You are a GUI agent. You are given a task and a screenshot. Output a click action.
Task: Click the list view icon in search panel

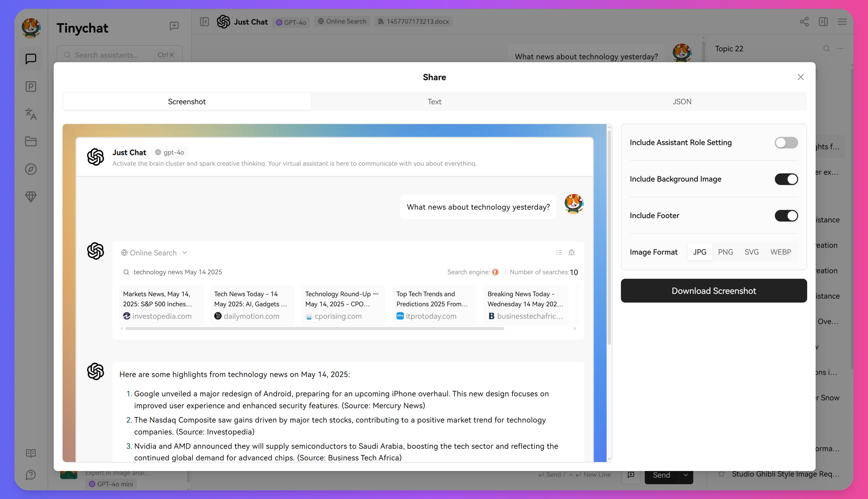[x=559, y=253]
